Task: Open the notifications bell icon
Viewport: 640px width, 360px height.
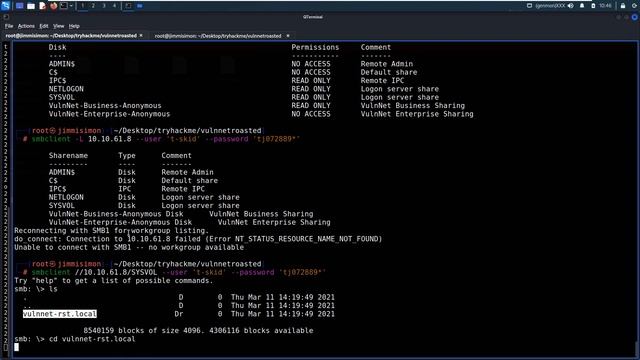Action: coord(582,6)
